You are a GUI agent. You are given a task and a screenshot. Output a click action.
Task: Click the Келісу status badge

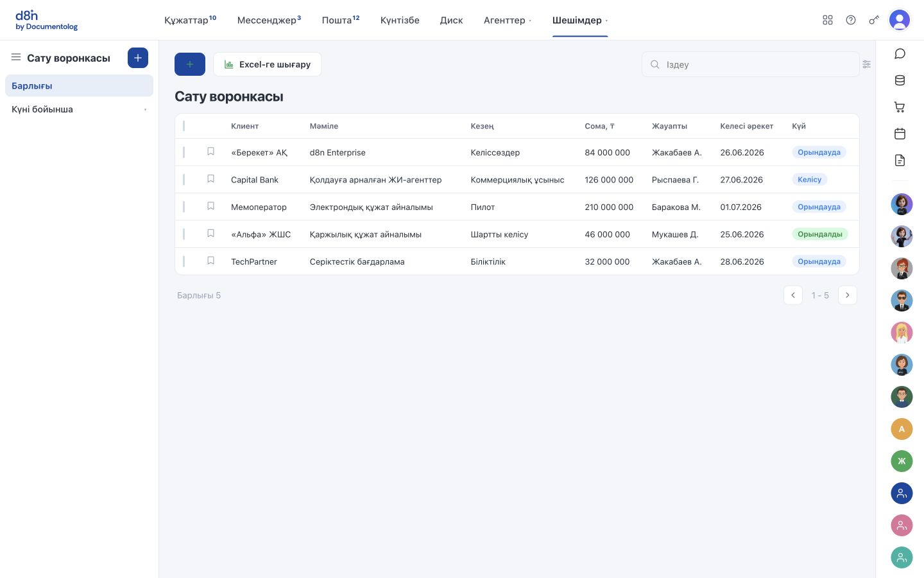coord(809,180)
